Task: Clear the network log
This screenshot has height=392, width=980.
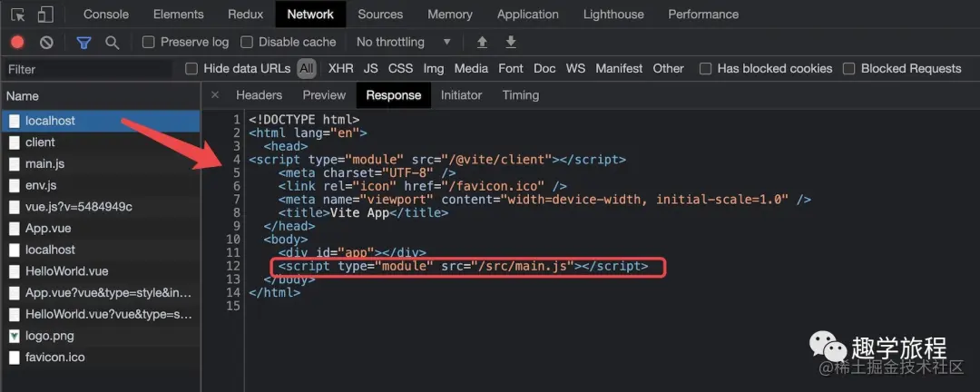Action: (x=46, y=43)
